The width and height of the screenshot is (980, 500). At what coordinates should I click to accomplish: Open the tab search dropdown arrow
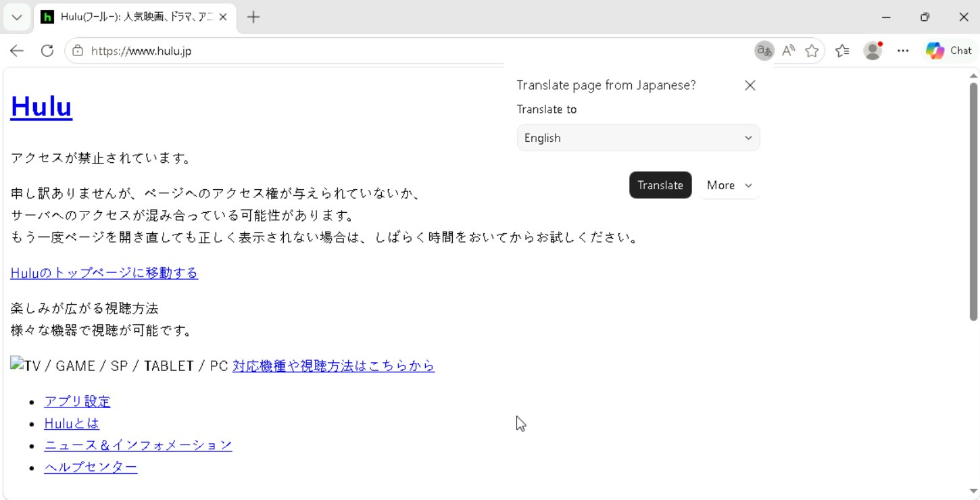17,18
